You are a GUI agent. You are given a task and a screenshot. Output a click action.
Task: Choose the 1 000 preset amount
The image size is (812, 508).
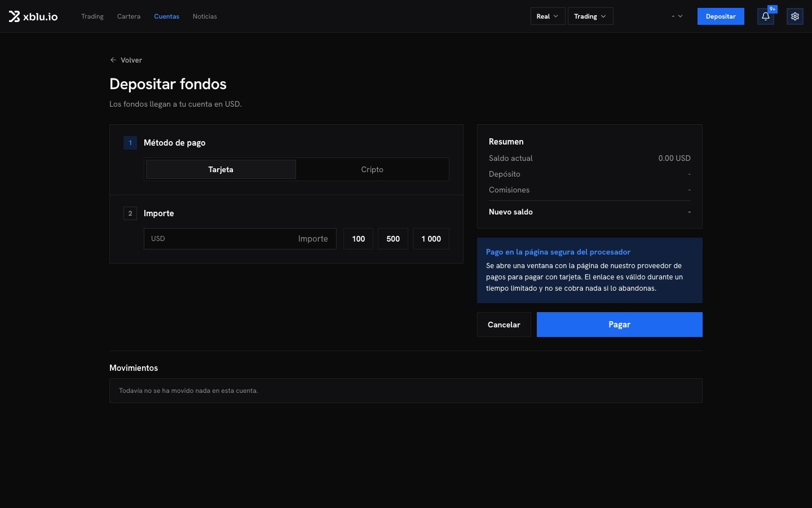point(431,239)
